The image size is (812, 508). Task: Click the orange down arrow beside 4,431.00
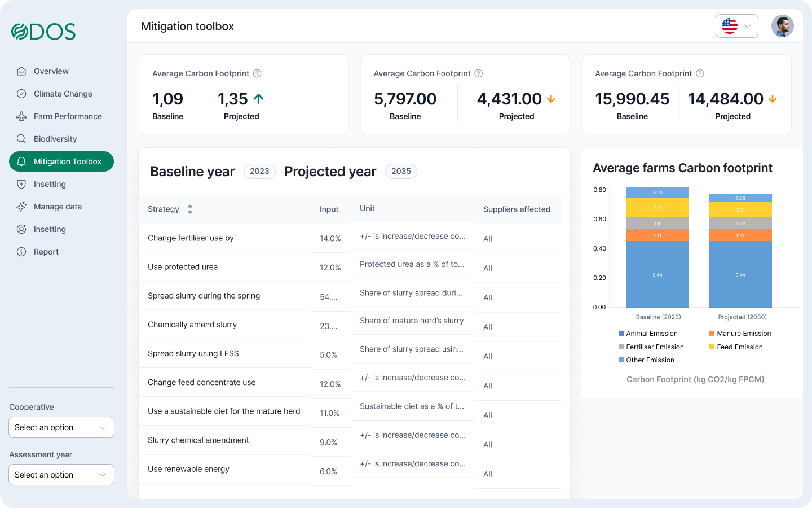[x=551, y=99]
